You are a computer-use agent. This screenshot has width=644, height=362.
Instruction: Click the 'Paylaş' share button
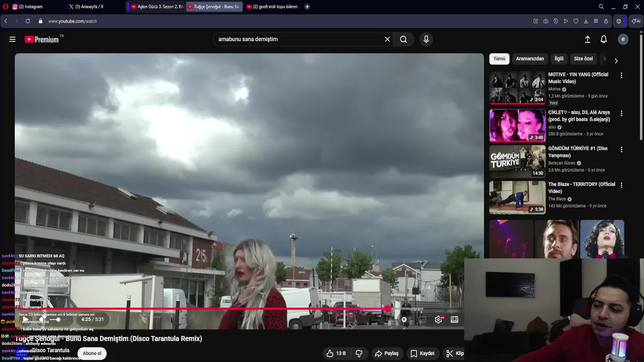386,353
